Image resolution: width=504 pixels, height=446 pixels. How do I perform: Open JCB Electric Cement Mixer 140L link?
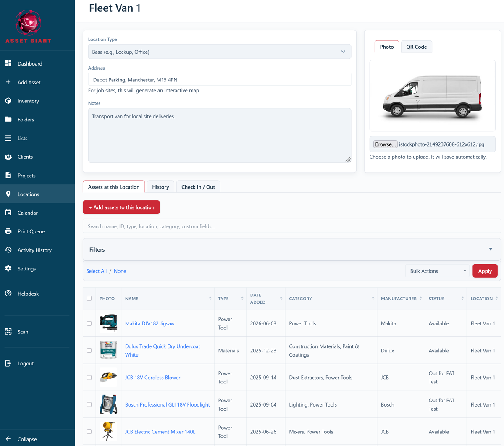[x=160, y=432]
